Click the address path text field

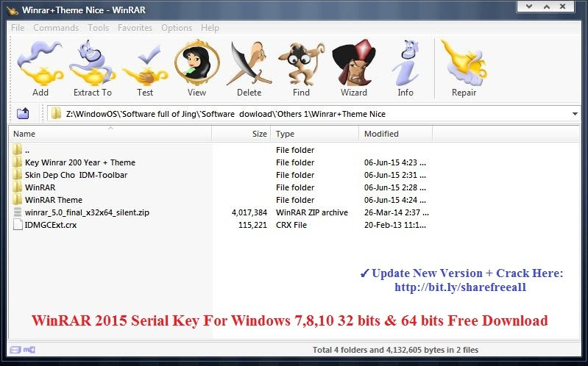(x=314, y=113)
